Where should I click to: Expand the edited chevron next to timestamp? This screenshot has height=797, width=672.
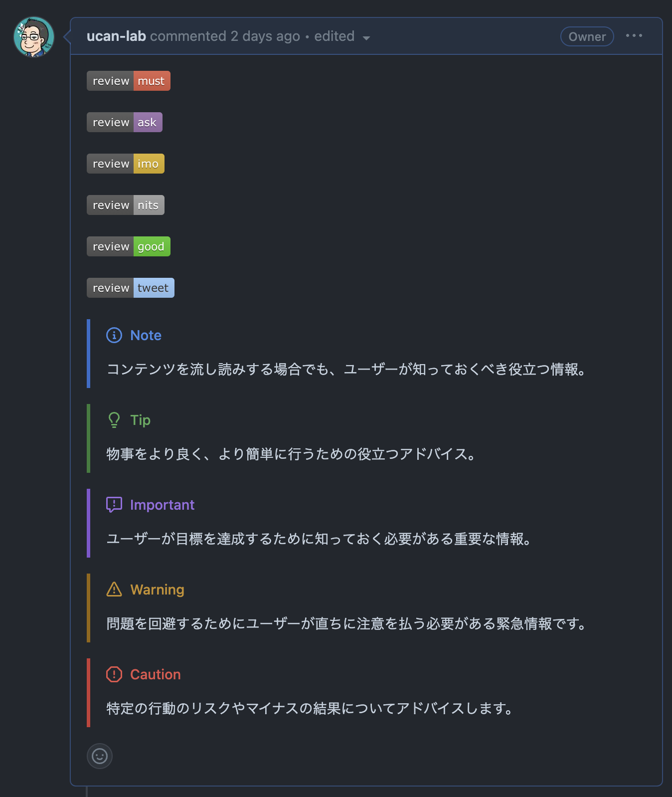point(366,38)
